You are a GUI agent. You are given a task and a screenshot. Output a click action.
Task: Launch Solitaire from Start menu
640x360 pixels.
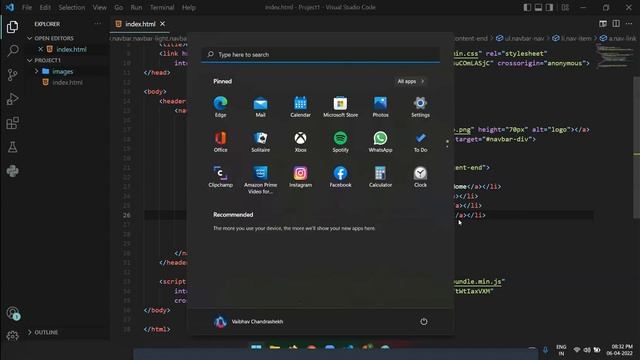point(260,142)
